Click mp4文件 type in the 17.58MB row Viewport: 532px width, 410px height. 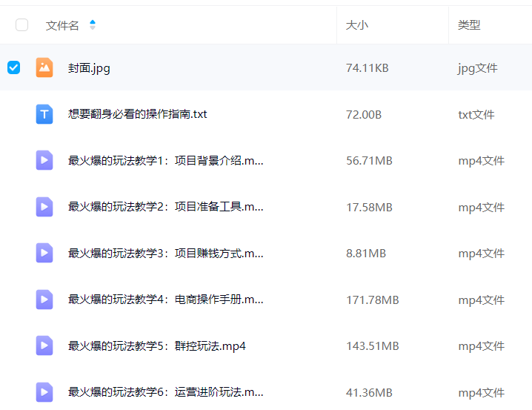pyautogui.click(x=481, y=208)
